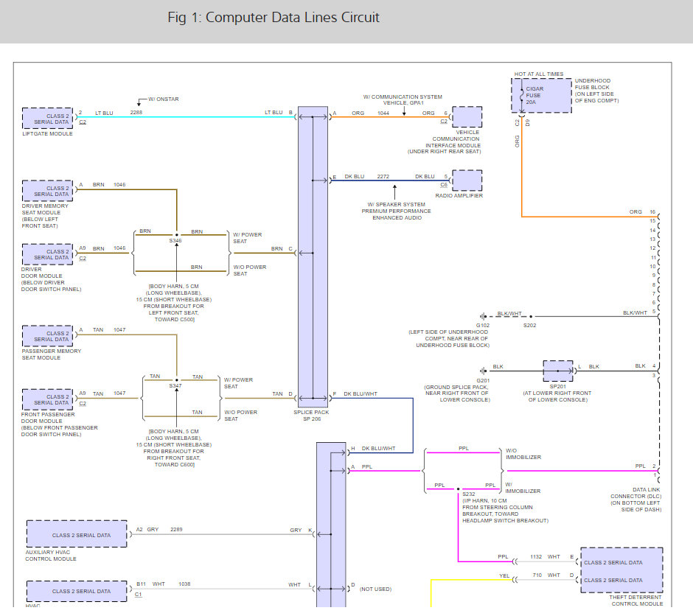Click the Driver Door Module serial data box
Screen dimensions: 693x616
48,254
